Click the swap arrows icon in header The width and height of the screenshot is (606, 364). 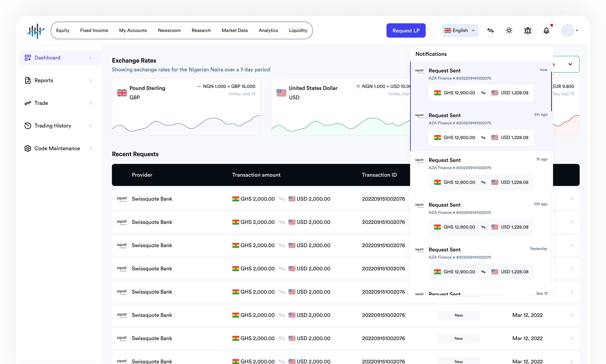click(490, 30)
